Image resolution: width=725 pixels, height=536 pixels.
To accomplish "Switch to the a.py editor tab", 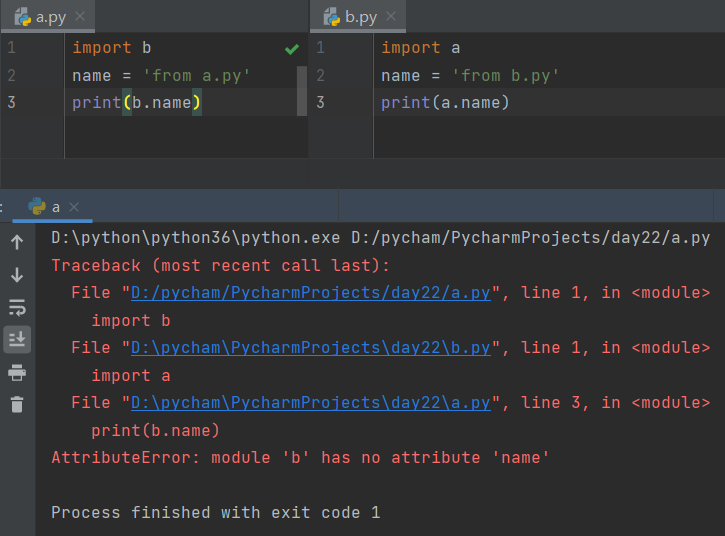I will pos(50,17).
